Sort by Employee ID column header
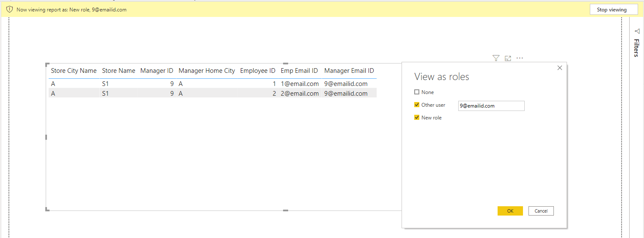The width and height of the screenshot is (644, 238). tap(258, 71)
